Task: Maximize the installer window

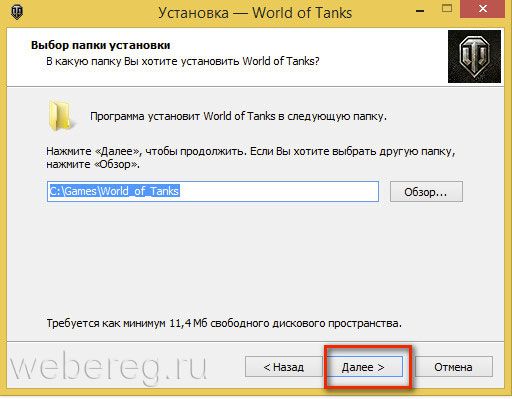Action: (x=447, y=9)
